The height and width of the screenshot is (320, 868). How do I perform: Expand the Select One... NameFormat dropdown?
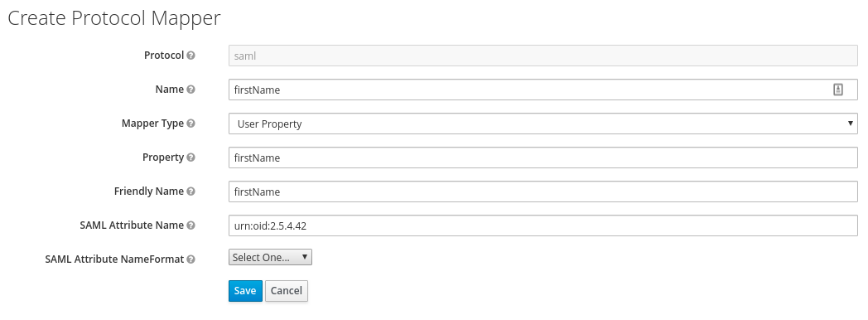coord(270,257)
